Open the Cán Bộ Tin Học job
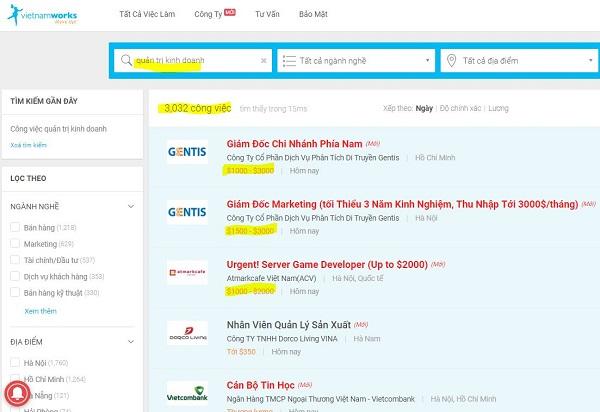Screen dimensions: 600x412 click(260, 385)
